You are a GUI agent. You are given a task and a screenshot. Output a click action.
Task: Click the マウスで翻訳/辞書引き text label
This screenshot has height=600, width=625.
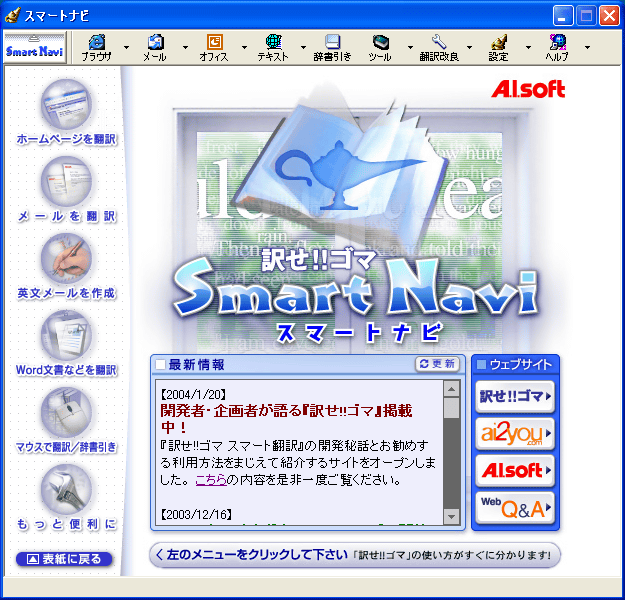[66, 447]
